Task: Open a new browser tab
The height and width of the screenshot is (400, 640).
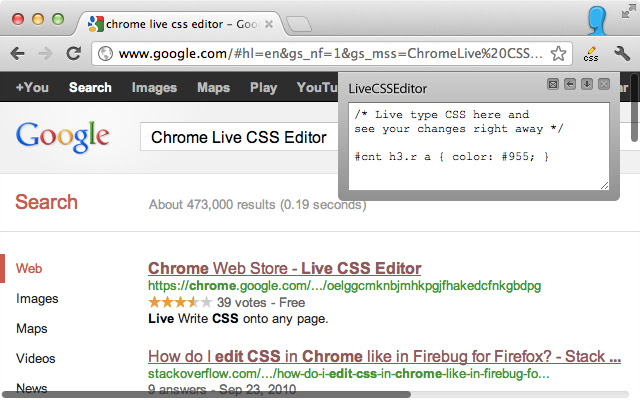Action: (x=298, y=22)
